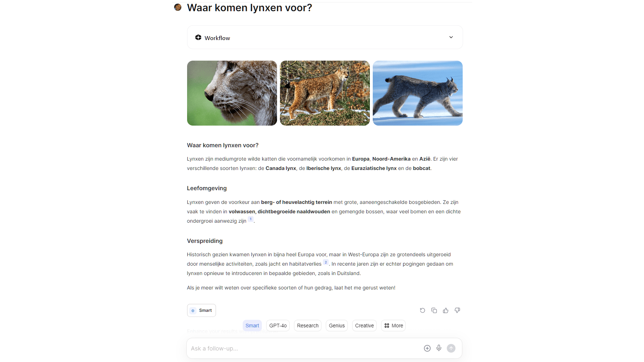Give the answer a thumbs down
The height and width of the screenshot is (362, 644).
(x=457, y=310)
